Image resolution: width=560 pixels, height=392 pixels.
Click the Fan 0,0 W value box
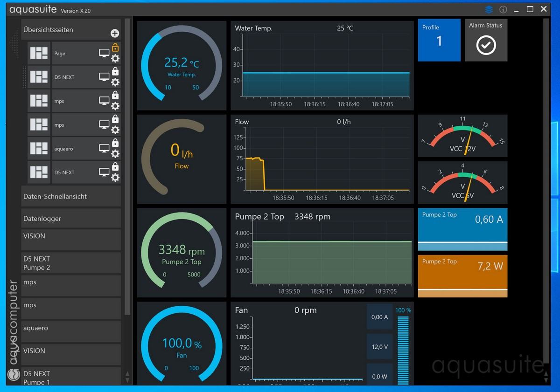pos(379,375)
